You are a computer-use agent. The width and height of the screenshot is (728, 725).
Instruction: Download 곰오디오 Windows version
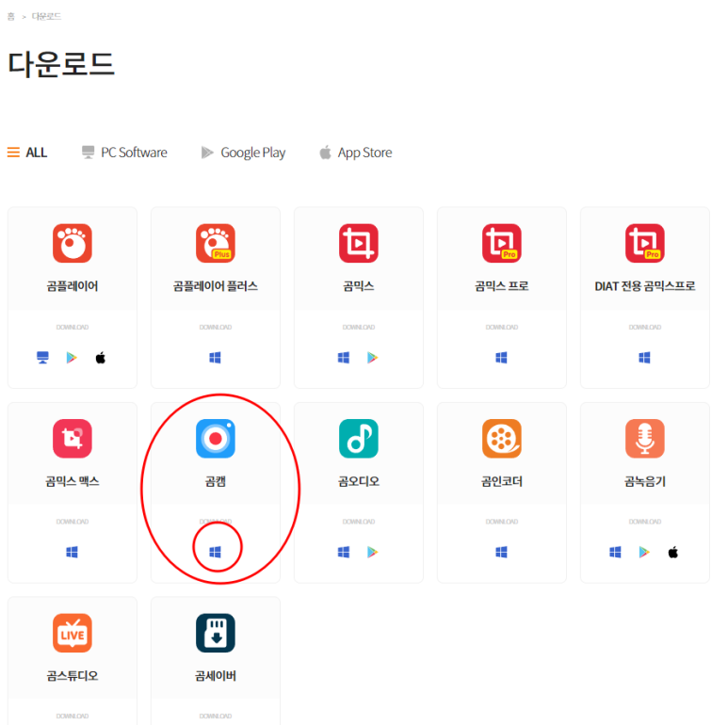point(344,552)
